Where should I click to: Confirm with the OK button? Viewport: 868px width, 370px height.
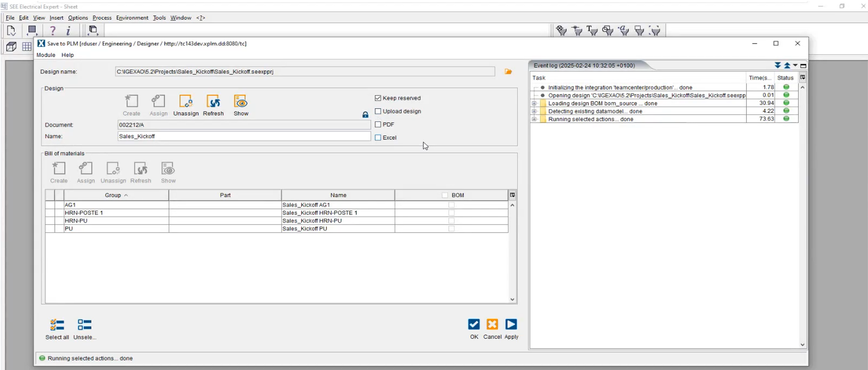[x=474, y=325]
